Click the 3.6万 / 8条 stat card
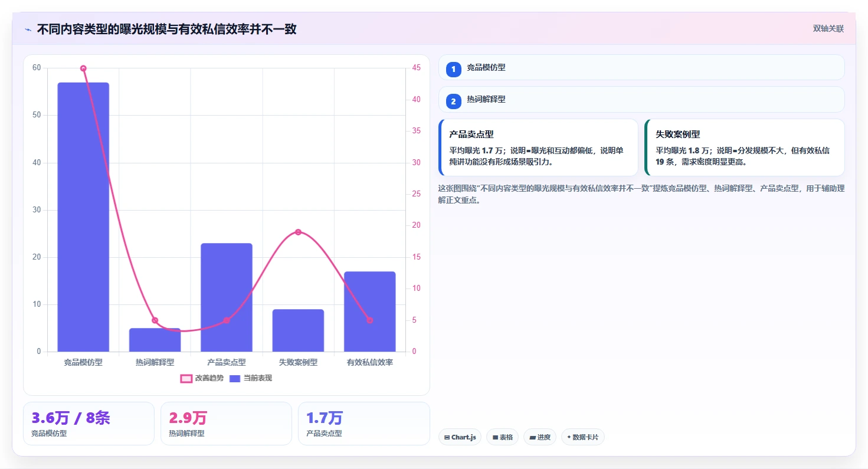Screen dimensions: 868x469 (x=89, y=424)
